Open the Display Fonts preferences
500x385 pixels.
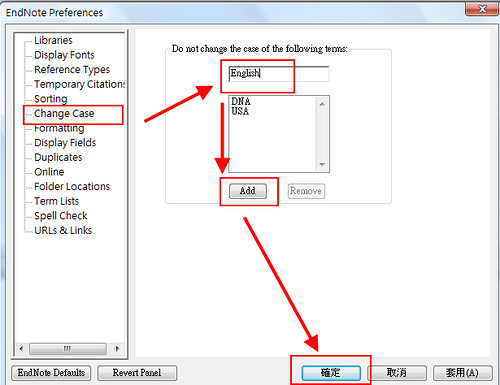[64, 55]
